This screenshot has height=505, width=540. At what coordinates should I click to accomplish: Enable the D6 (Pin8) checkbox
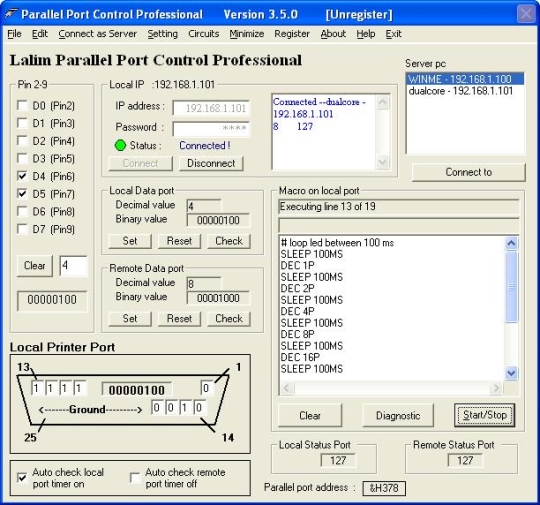click(x=22, y=211)
